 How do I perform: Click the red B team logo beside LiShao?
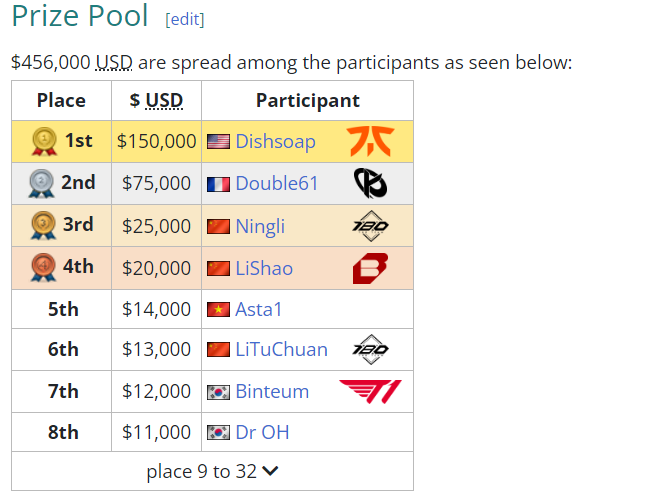(369, 268)
